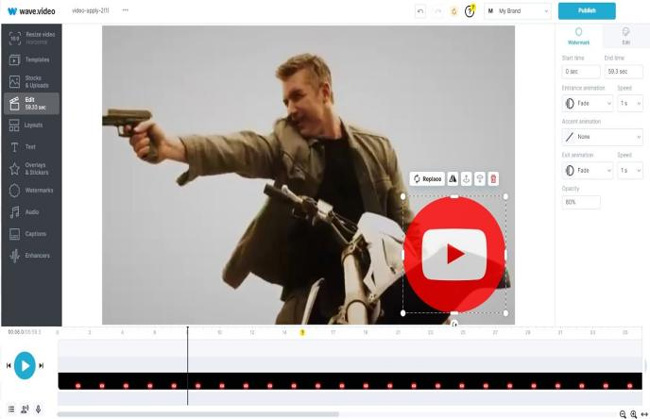Click the horizontal timeline scrollbar
The height and width of the screenshot is (419, 650).
tap(198, 414)
